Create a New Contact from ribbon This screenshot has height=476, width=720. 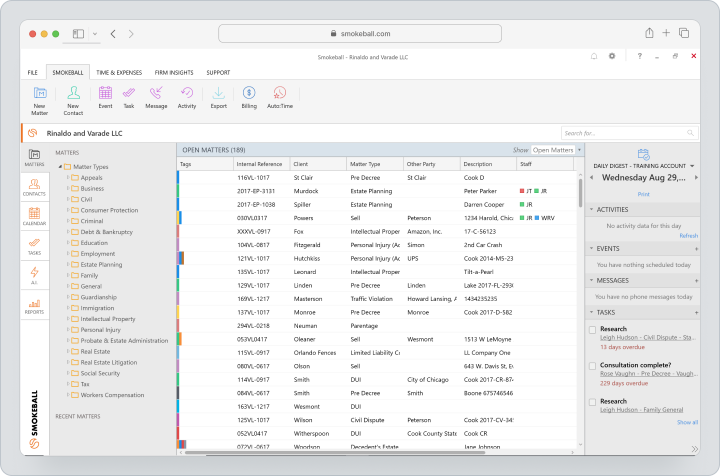pos(73,101)
